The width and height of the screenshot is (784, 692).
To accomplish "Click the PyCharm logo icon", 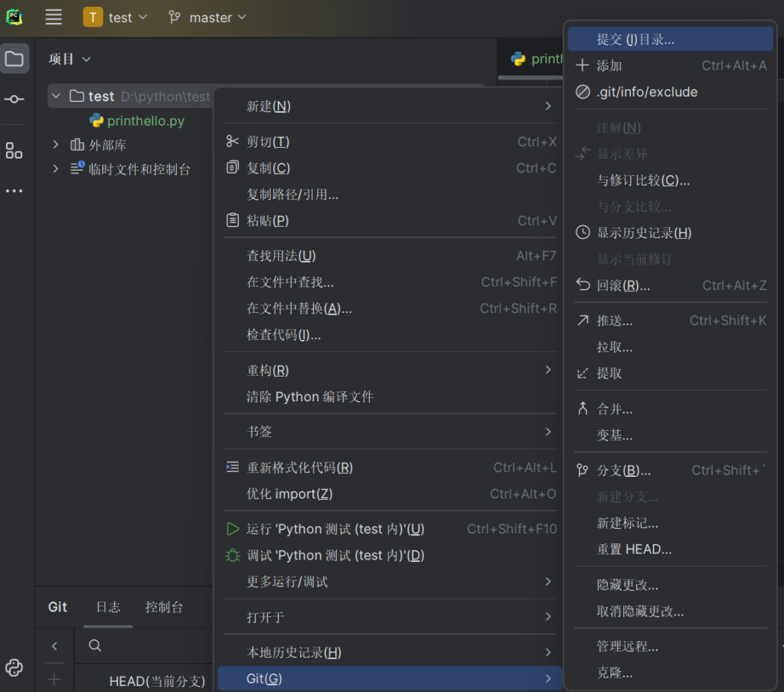I will click(15, 17).
